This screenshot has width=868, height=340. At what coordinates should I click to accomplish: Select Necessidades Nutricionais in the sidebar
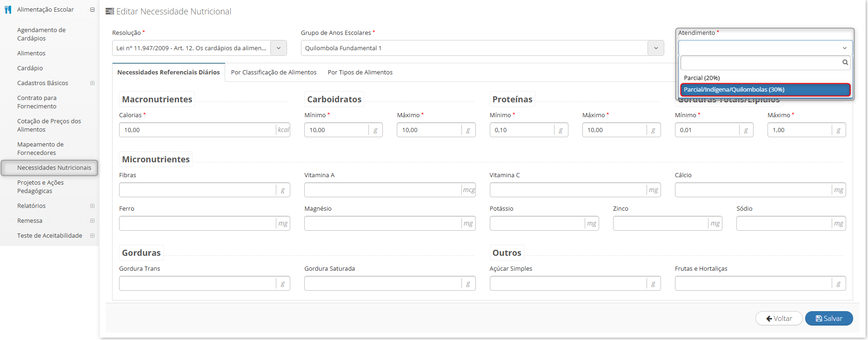49,167
